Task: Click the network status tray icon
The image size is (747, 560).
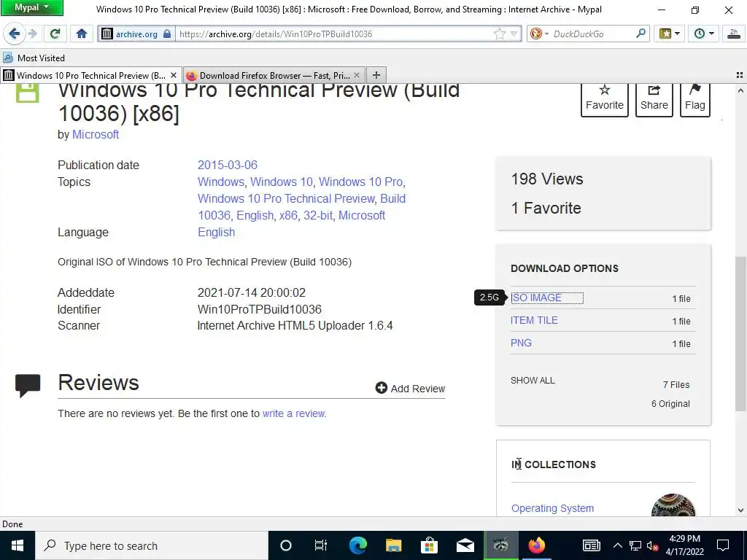Action: click(635, 545)
